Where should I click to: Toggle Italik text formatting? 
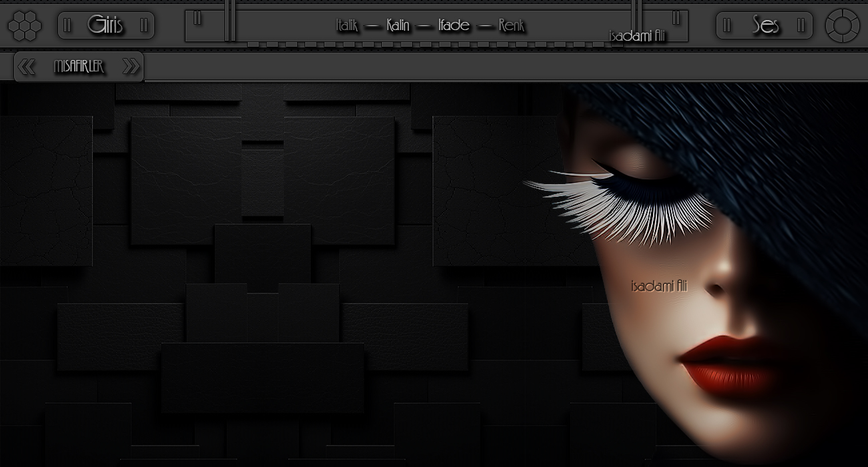click(348, 26)
